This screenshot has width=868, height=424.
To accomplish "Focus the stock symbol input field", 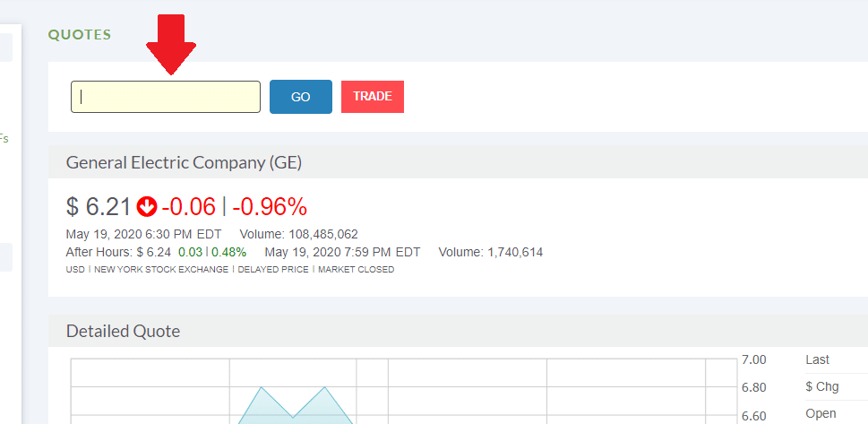I will [x=166, y=97].
